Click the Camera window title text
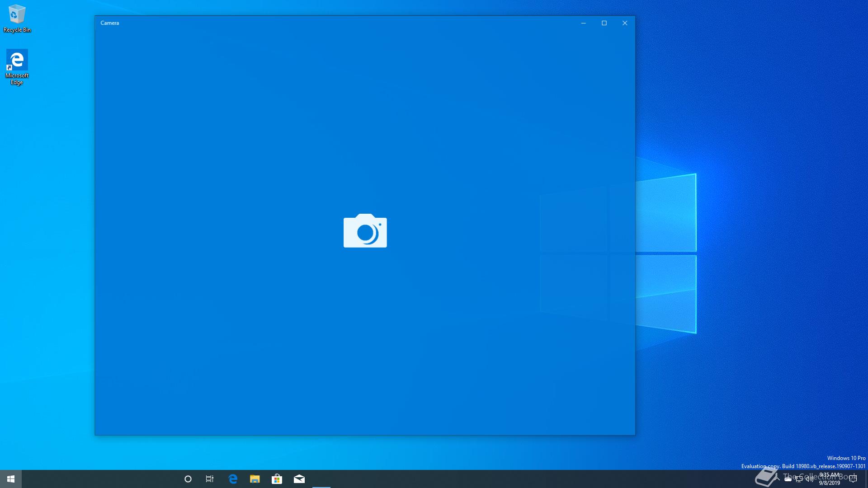 (x=110, y=23)
